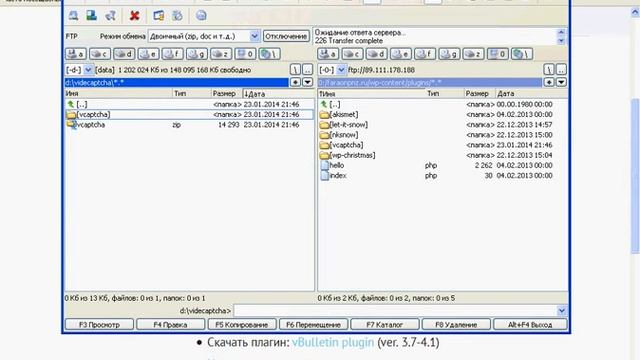This screenshot has width=640, height=360.
Task: Go up one level button right panel
Action: (x=561, y=70)
